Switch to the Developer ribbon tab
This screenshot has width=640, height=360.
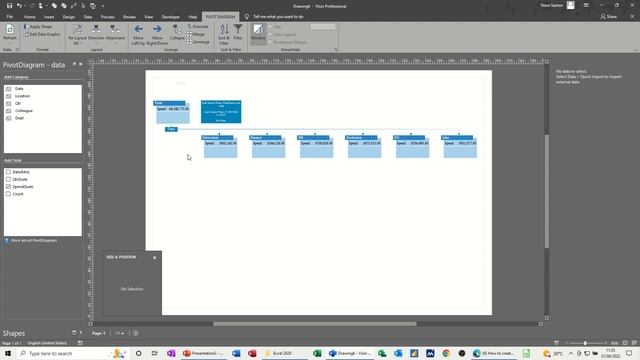[171, 17]
